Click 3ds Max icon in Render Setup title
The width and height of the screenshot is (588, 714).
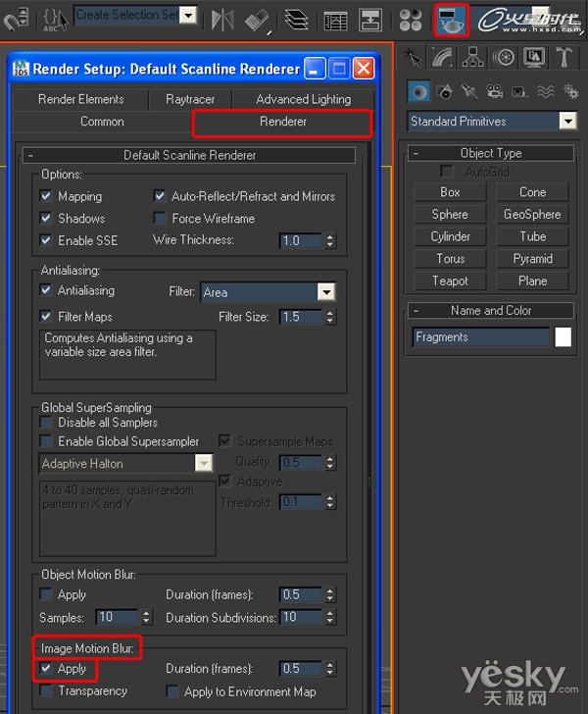(21, 69)
